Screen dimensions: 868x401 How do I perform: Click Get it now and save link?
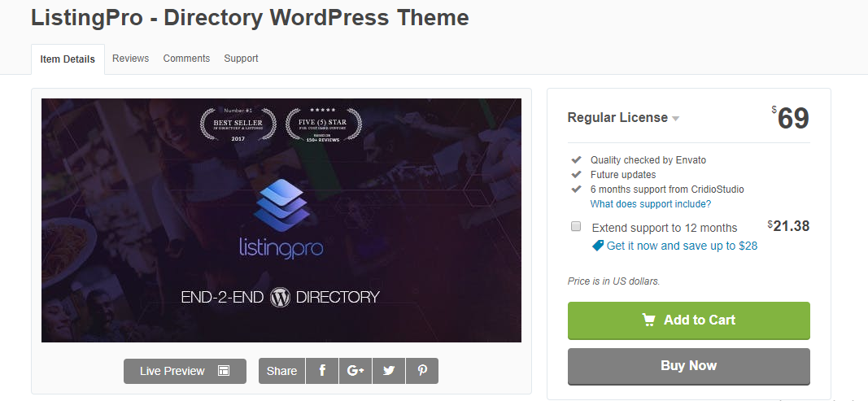[x=682, y=246]
